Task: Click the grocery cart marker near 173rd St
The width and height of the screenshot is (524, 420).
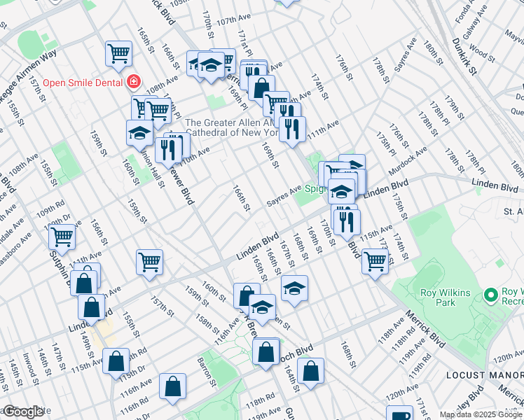Action: (x=375, y=261)
